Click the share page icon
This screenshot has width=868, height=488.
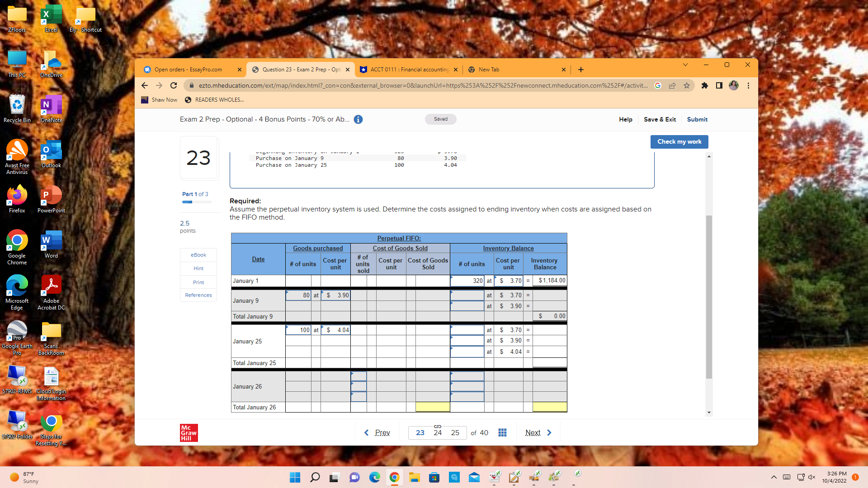tap(672, 85)
